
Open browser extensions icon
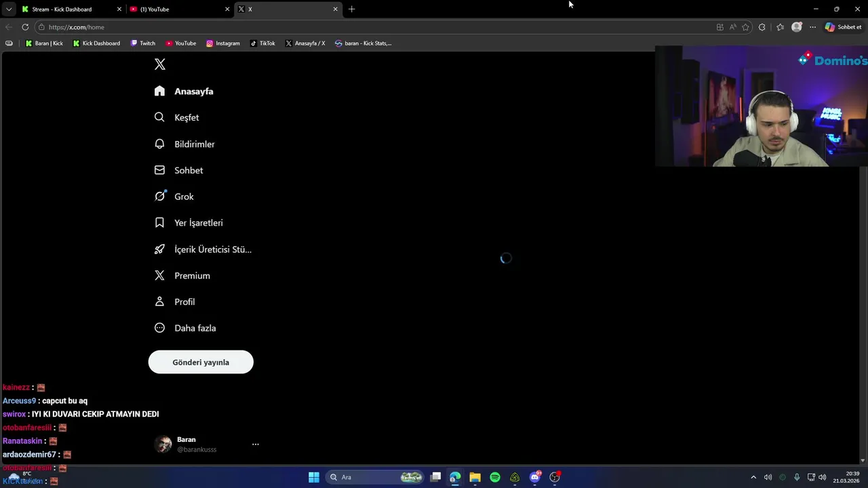[762, 27]
